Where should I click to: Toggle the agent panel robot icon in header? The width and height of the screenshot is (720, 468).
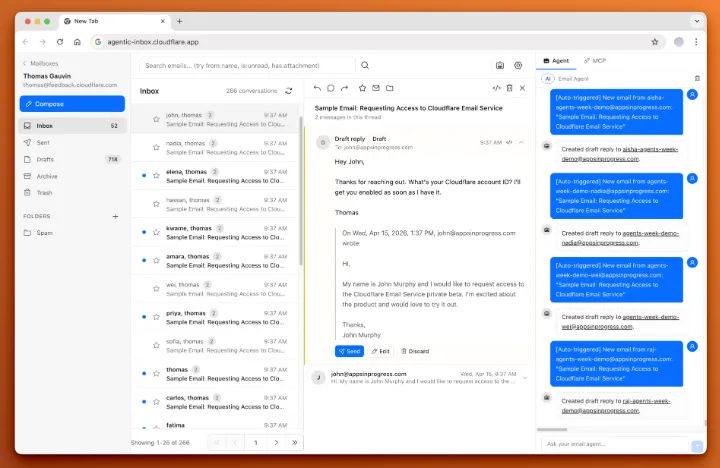tap(500, 66)
